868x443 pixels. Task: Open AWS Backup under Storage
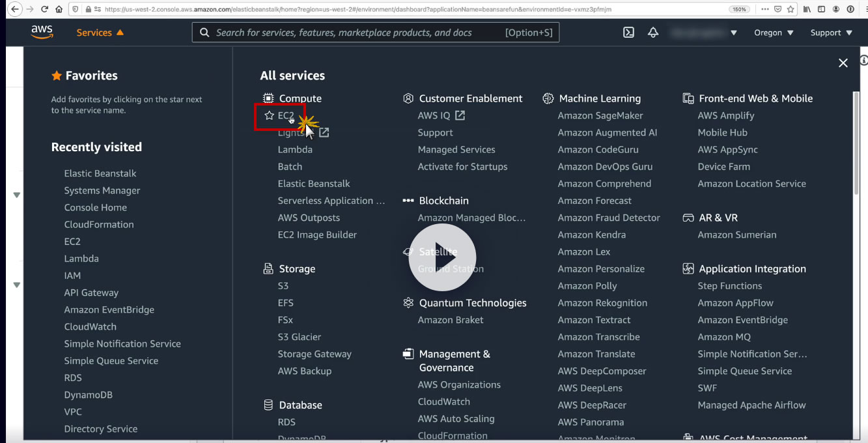(305, 371)
